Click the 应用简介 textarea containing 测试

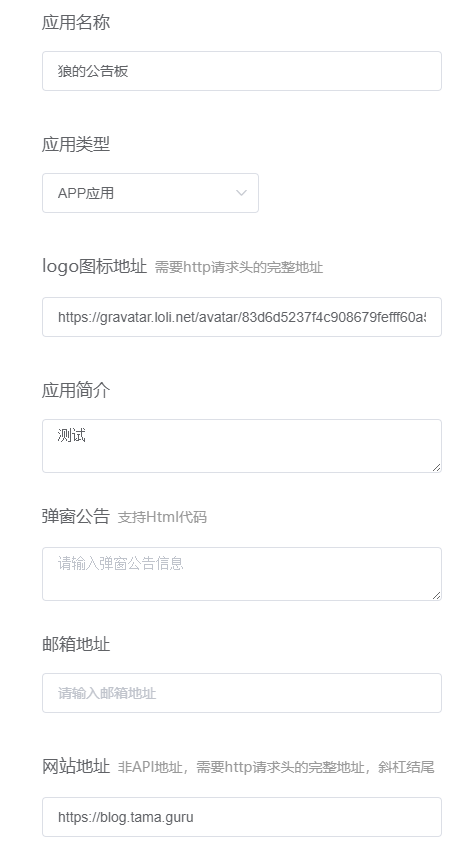tap(242, 446)
